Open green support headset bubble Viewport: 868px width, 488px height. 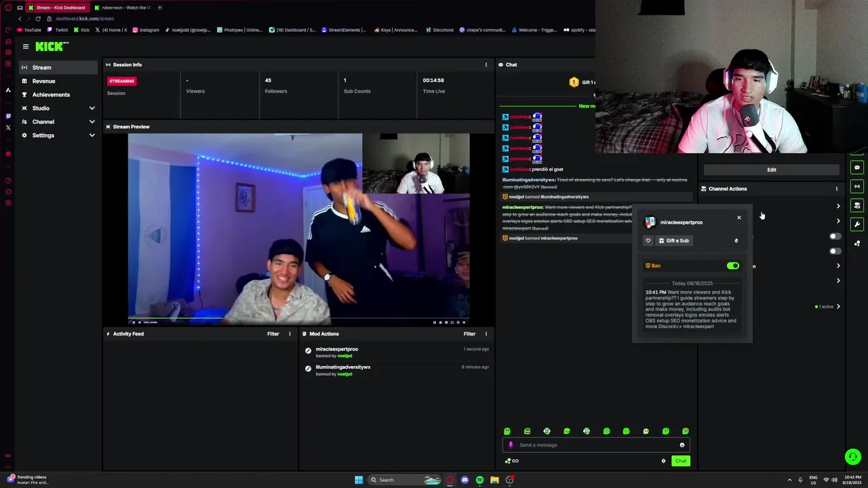[853, 457]
